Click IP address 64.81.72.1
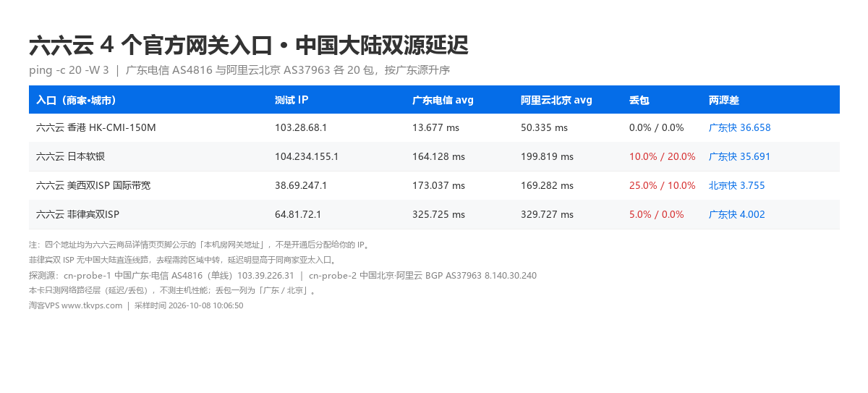868x393 pixels. 298,214
